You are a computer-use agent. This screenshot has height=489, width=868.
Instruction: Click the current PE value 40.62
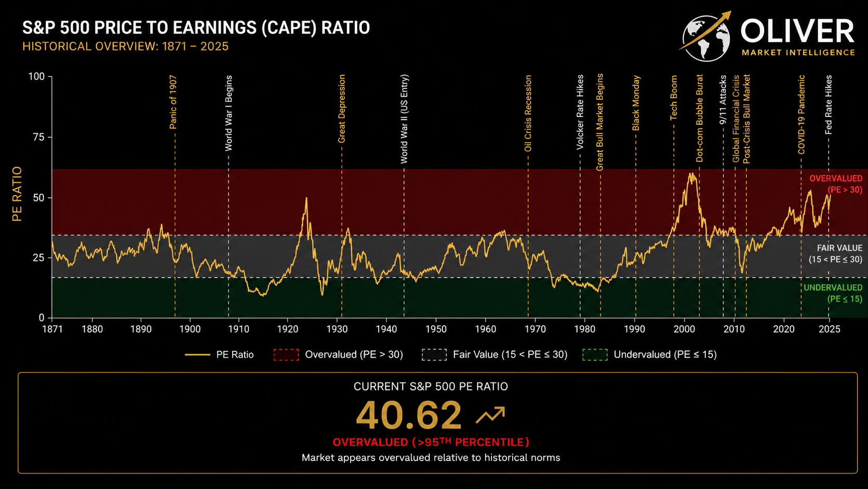[x=409, y=415]
